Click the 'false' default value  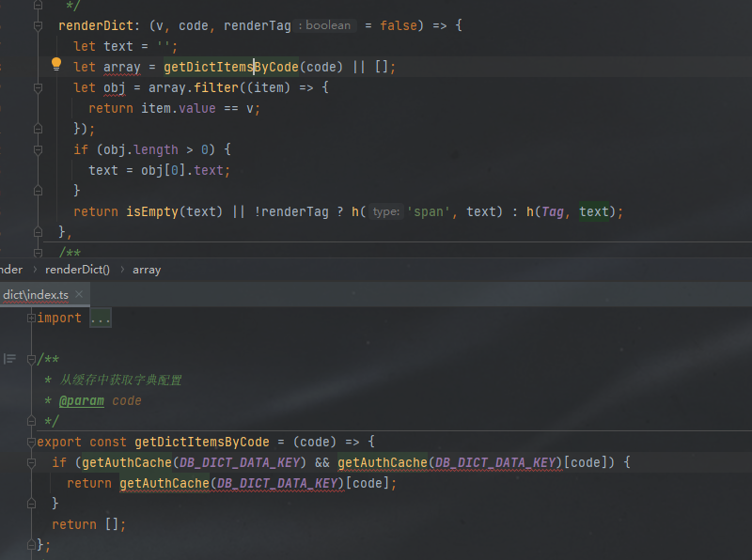(399, 25)
